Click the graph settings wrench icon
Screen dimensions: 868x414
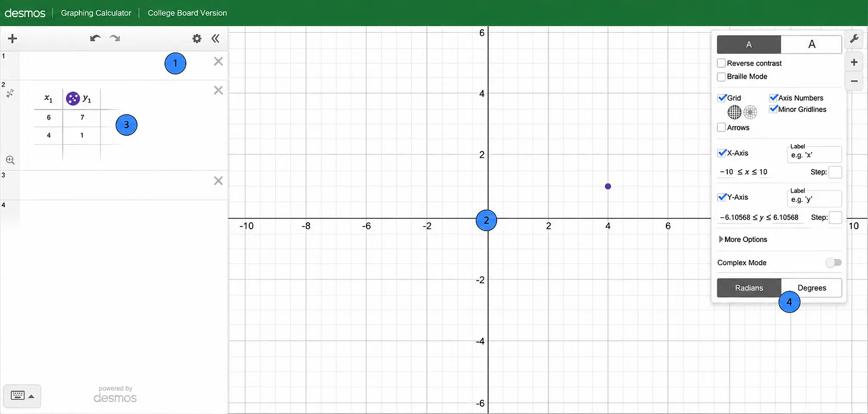click(x=854, y=38)
